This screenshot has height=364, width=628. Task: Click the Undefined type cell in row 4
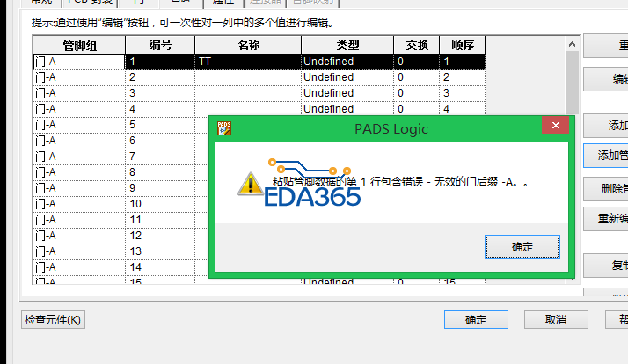click(x=347, y=108)
